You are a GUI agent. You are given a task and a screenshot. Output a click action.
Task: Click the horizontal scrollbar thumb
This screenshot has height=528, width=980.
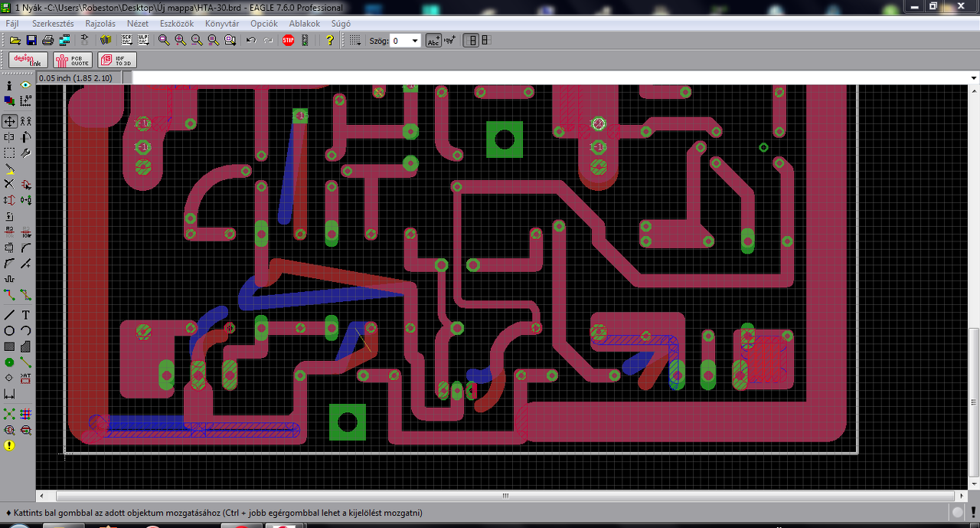pyautogui.click(x=505, y=496)
